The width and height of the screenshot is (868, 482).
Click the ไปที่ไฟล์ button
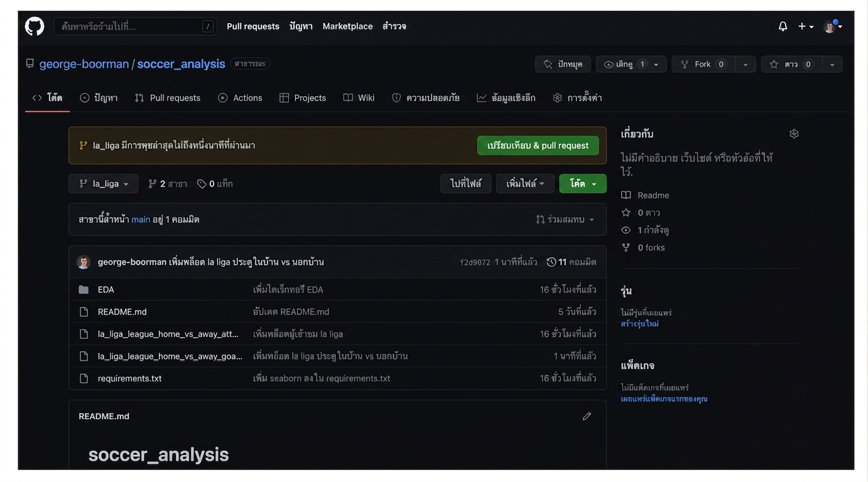pos(466,184)
